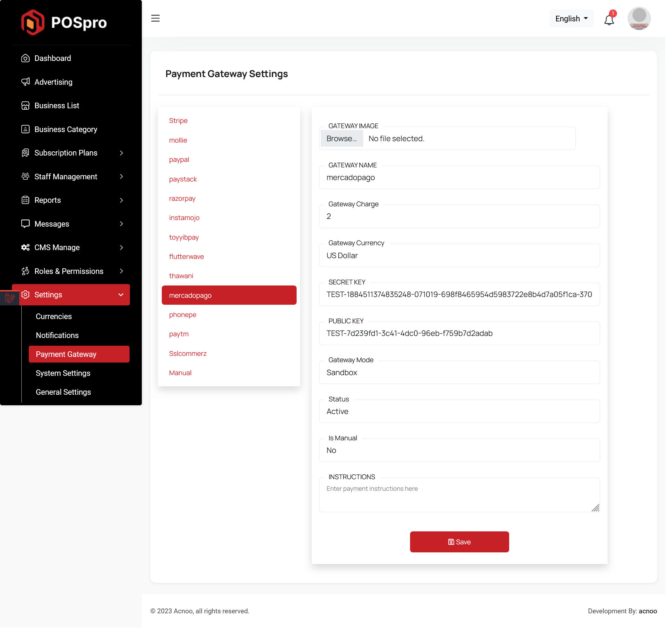Click the user profile avatar
Image resolution: width=672 pixels, height=634 pixels.
pyautogui.click(x=639, y=18)
